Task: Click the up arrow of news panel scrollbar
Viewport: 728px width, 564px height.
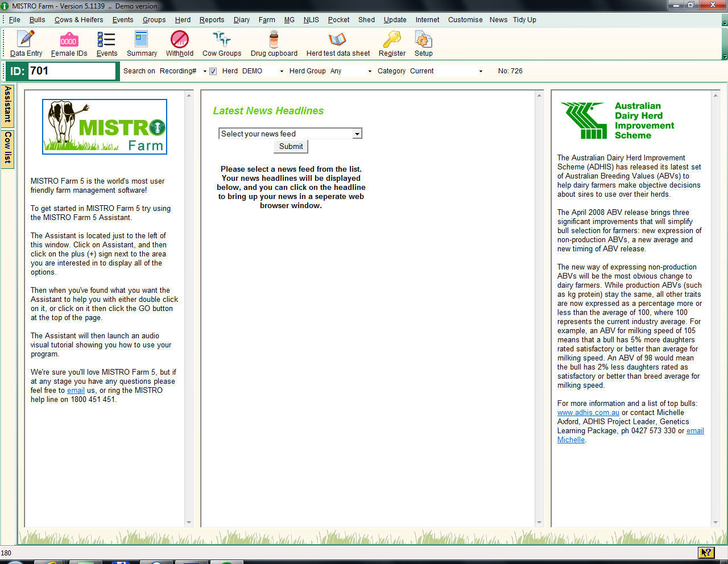Action: pyautogui.click(x=539, y=95)
